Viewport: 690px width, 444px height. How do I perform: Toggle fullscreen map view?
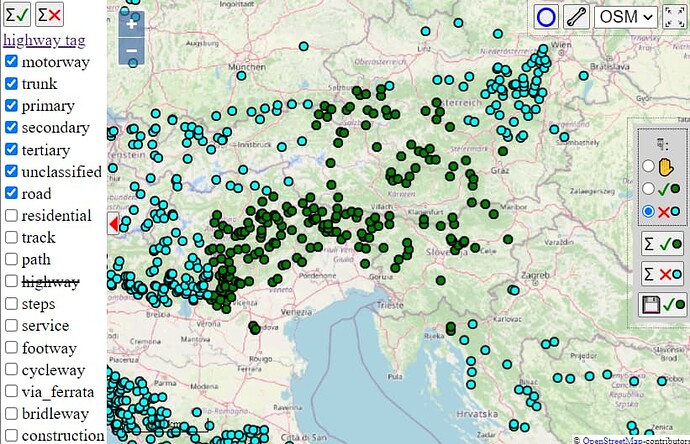click(x=673, y=16)
